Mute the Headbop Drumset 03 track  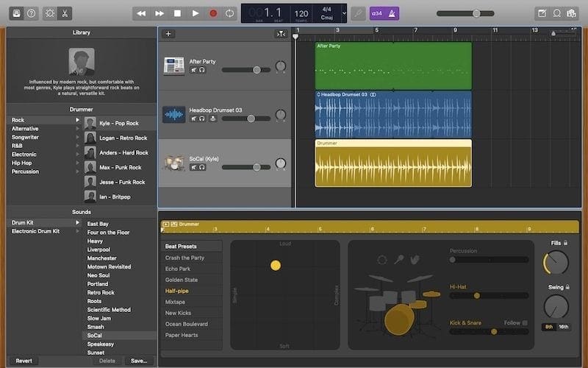pyautogui.click(x=193, y=118)
